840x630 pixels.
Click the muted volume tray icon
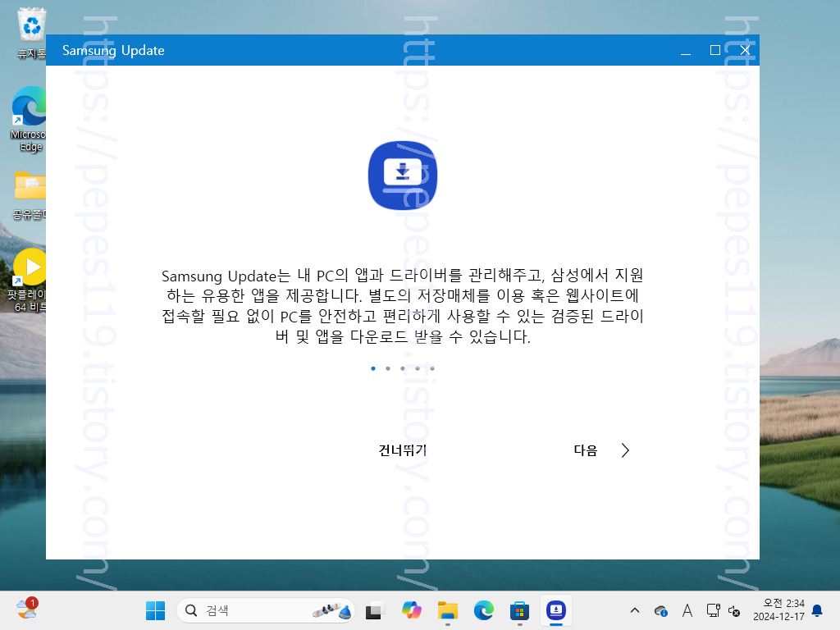(x=734, y=610)
